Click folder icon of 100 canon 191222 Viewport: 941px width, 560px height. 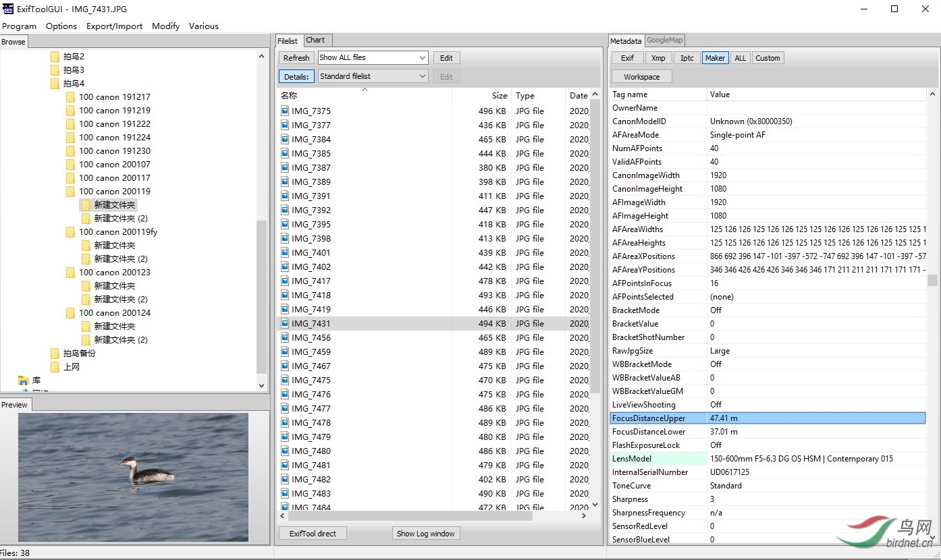point(70,124)
